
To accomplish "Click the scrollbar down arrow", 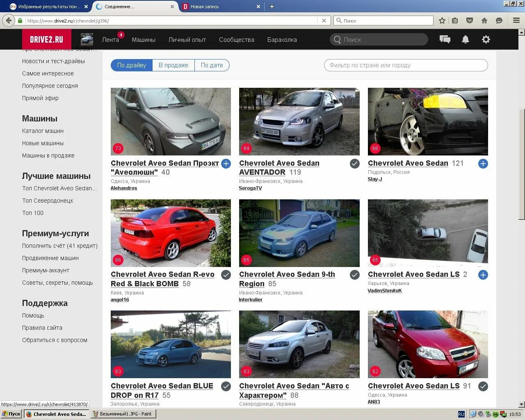I will click(x=521, y=404).
